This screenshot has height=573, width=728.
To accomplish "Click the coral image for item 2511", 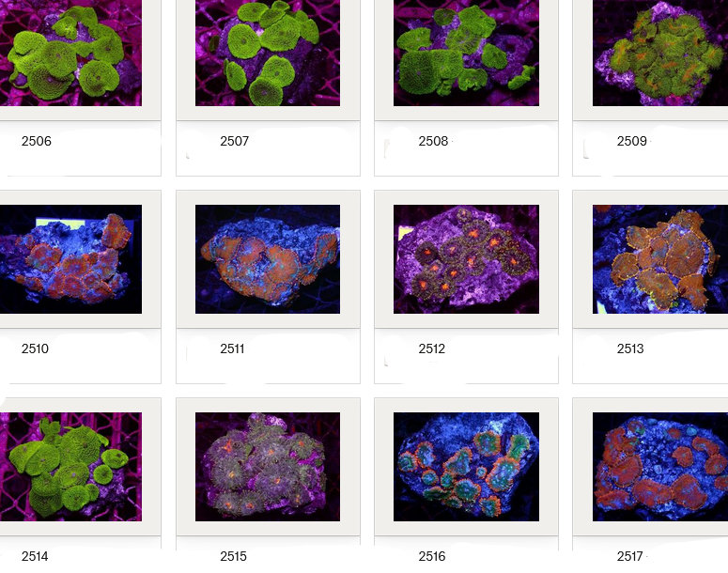I will [268, 259].
